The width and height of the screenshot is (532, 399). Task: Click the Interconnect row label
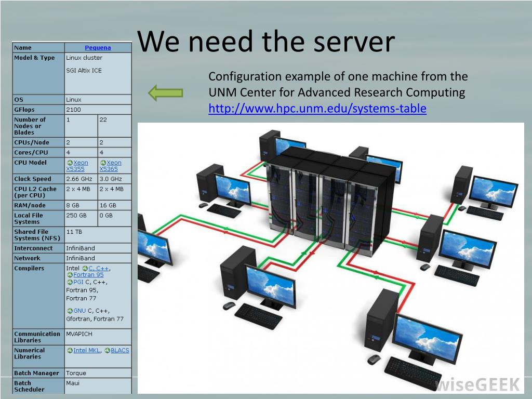[33, 248]
